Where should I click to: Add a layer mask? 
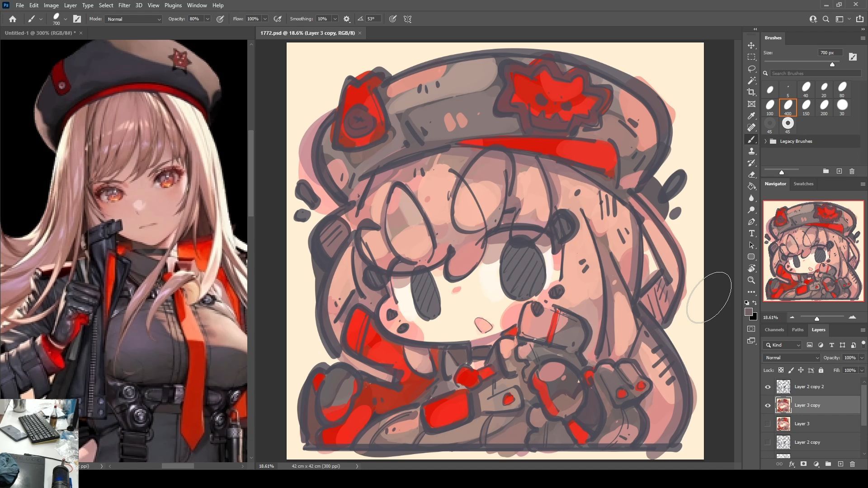(x=803, y=464)
